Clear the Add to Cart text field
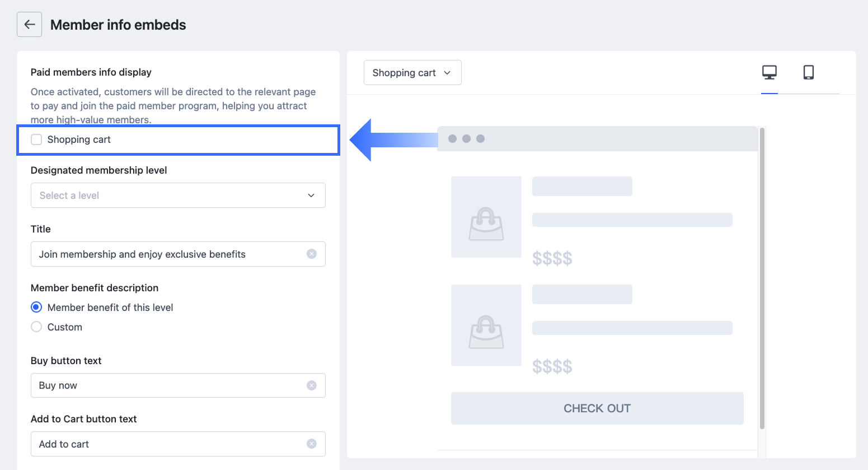The width and height of the screenshot is (868, 470). [x=312, y=444]
